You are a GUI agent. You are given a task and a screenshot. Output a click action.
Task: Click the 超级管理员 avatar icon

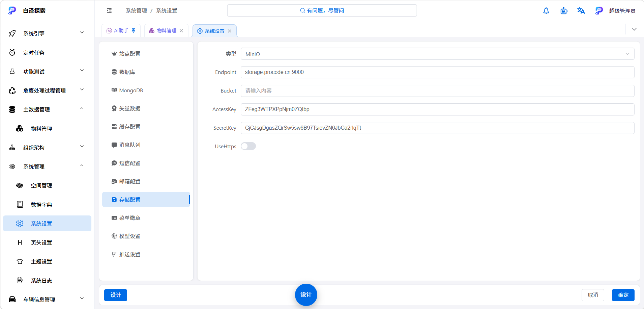click(x=599, y=11)
